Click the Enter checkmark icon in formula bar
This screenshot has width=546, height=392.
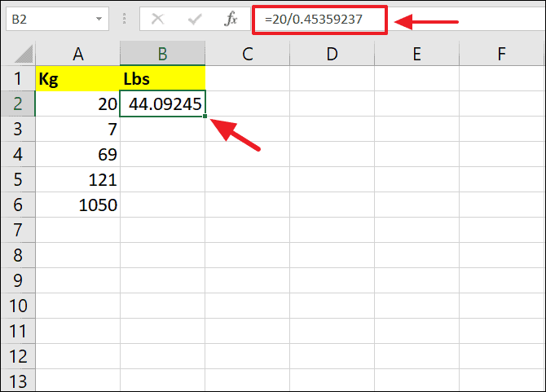[x=195, y=19]
